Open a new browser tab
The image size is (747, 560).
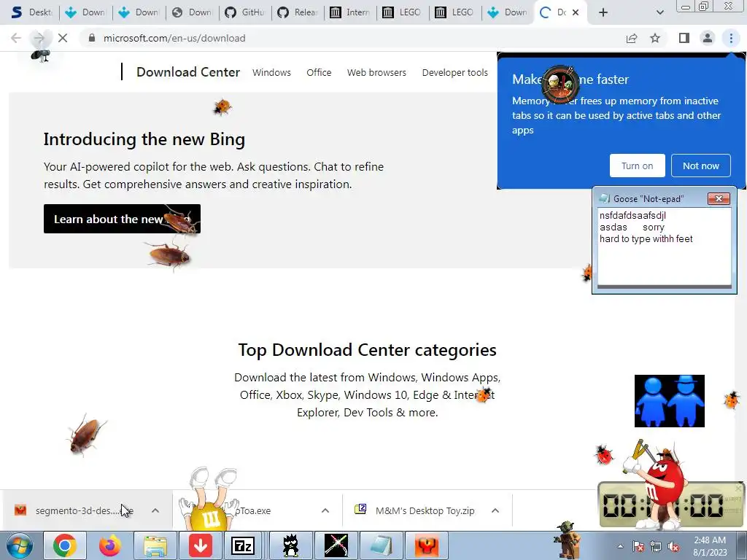pyautogui.click(x=603, y=12)
